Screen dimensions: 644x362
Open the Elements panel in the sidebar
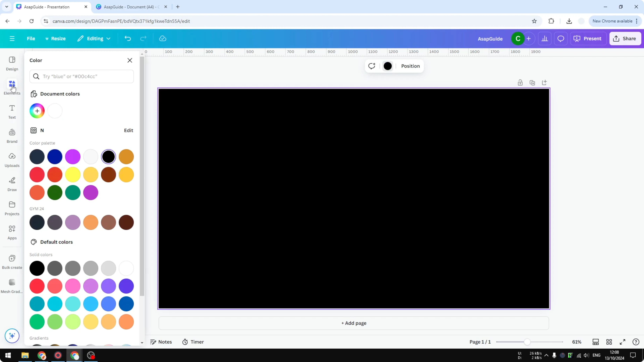click(12, 87)
